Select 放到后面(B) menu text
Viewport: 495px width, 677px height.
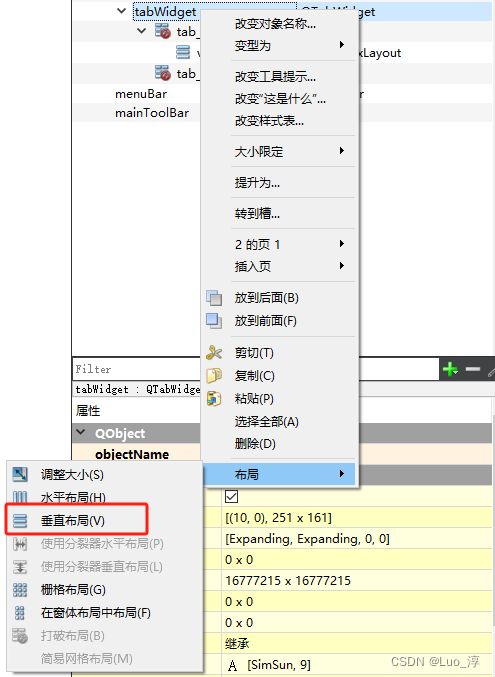[267, 298]
